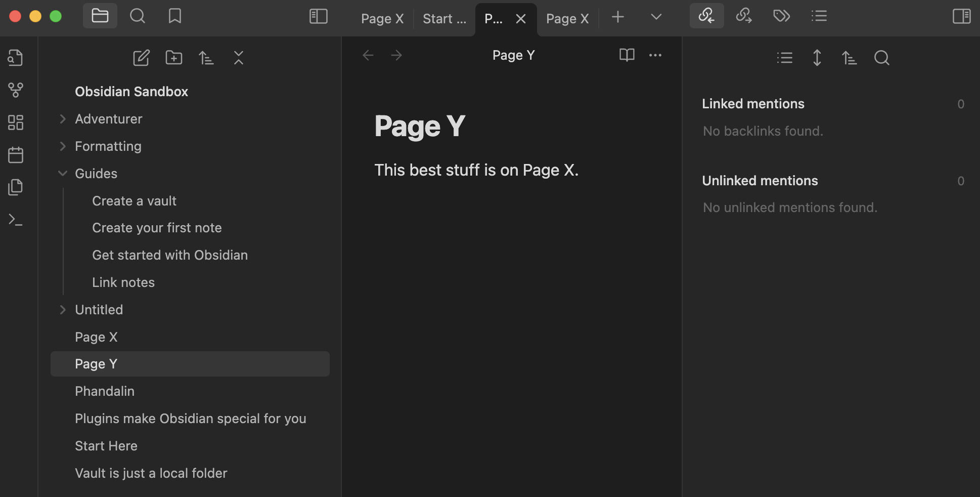The height and width of the screenshot is (497, 980).
Task: Show outline panel tab icon
Action: point(819,16)
